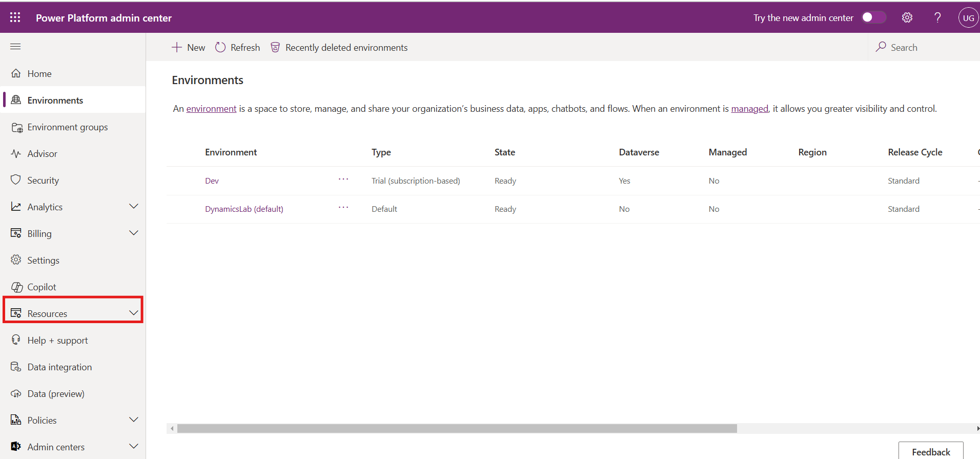Open more options for DynamicsLab environment
This screenshot has height=459, width=980.
[x=343, y=208]
